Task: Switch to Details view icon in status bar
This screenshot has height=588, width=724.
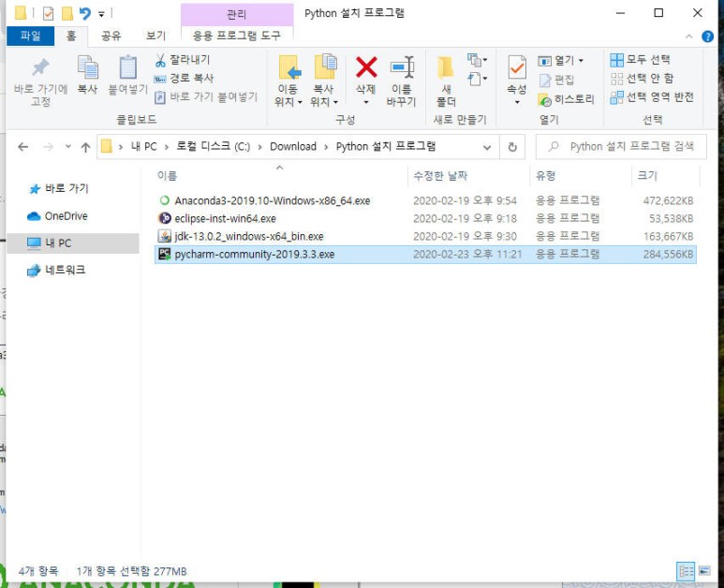Action: tap(686, 571)
